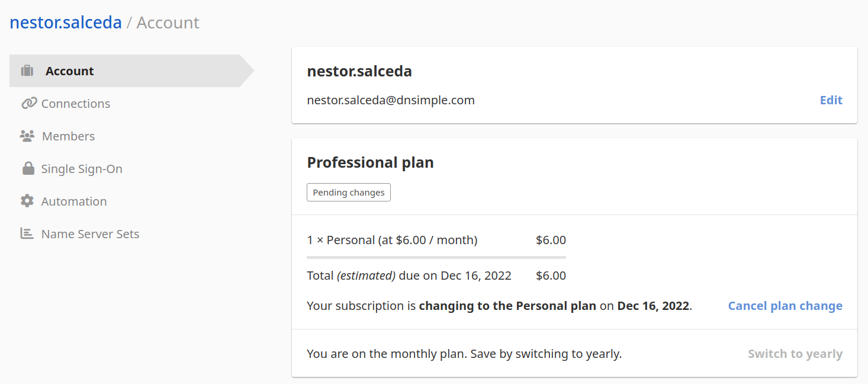Navigate to the Automation section

[74, 201]
